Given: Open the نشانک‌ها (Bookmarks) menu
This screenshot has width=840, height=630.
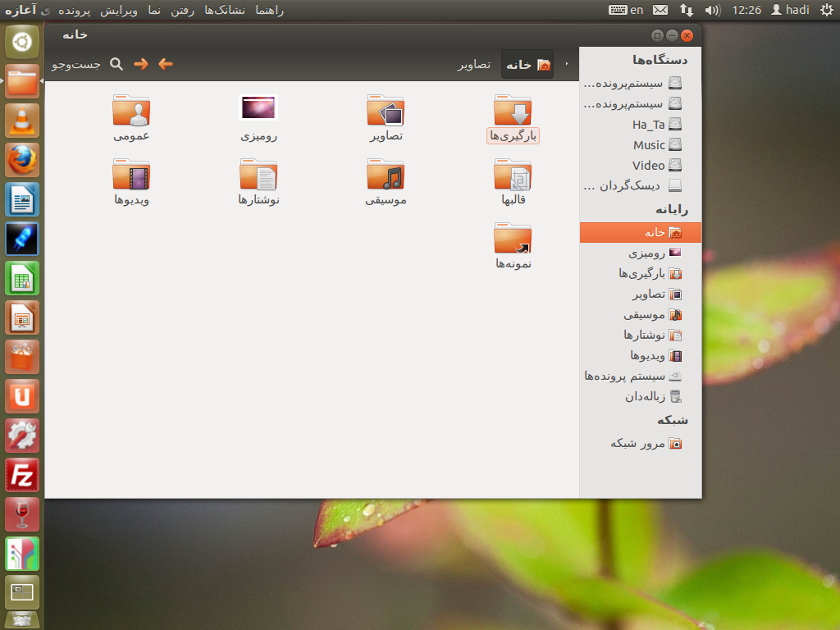Looking at the screenshot, I should click(x=224, y=10).
